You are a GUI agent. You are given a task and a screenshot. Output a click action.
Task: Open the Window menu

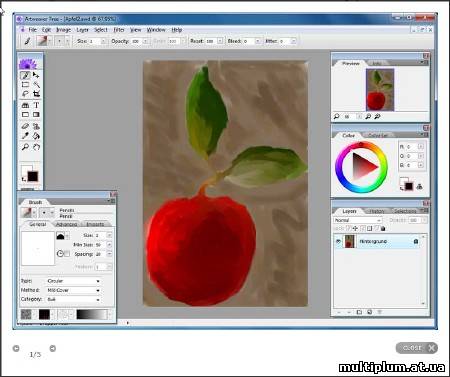(156, 30)
